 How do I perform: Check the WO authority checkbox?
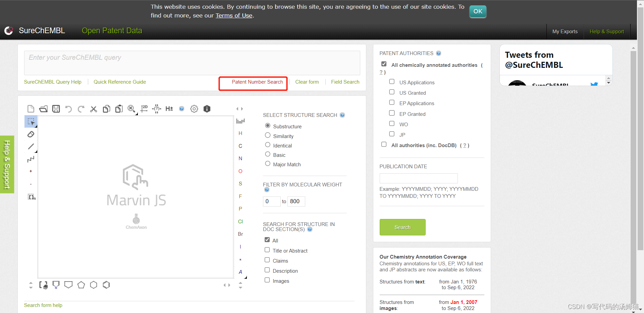[392, 124]
